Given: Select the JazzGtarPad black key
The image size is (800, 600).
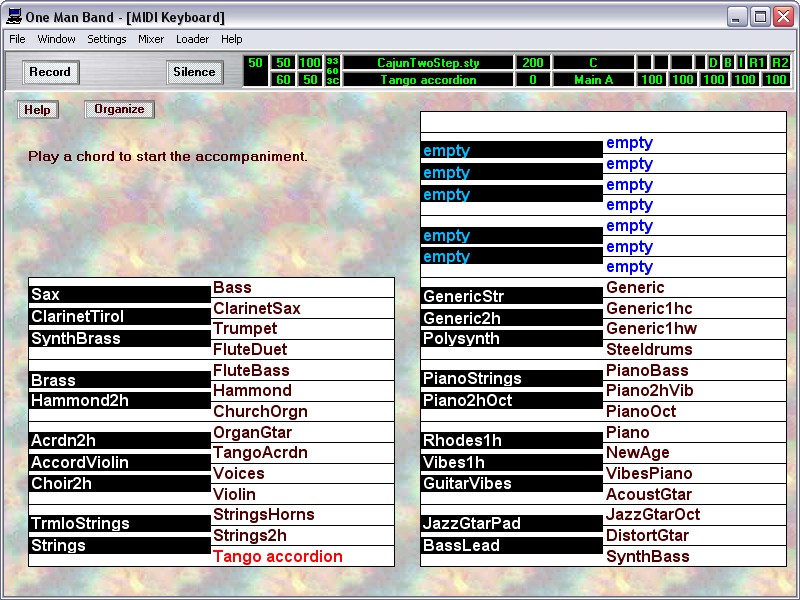Looking at the screenshot, I should (x=512, y=523).
